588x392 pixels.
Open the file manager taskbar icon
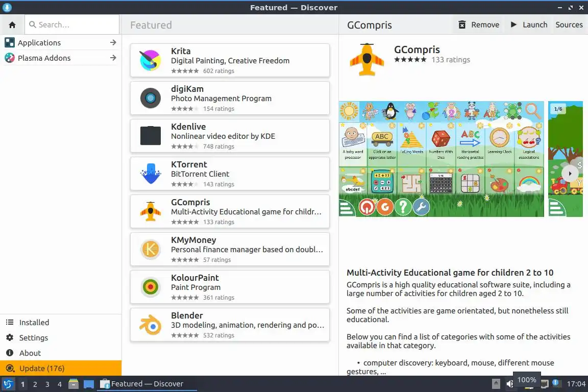pyautogui.click(x=73, y=384)
